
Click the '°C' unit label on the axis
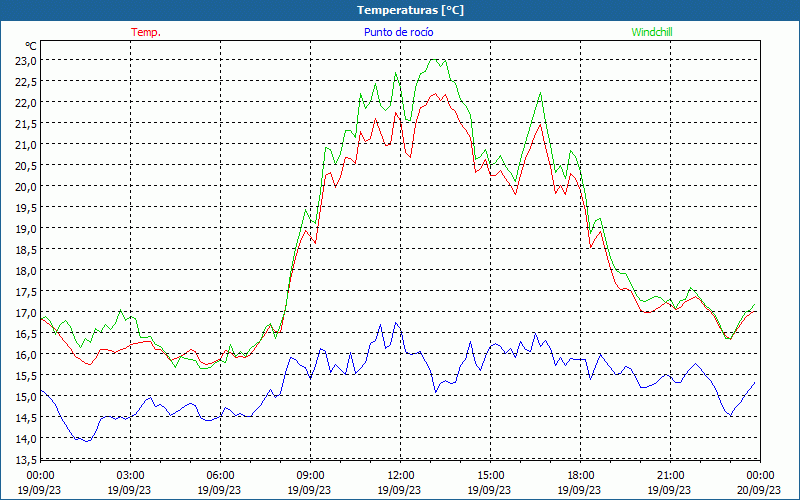31,46
